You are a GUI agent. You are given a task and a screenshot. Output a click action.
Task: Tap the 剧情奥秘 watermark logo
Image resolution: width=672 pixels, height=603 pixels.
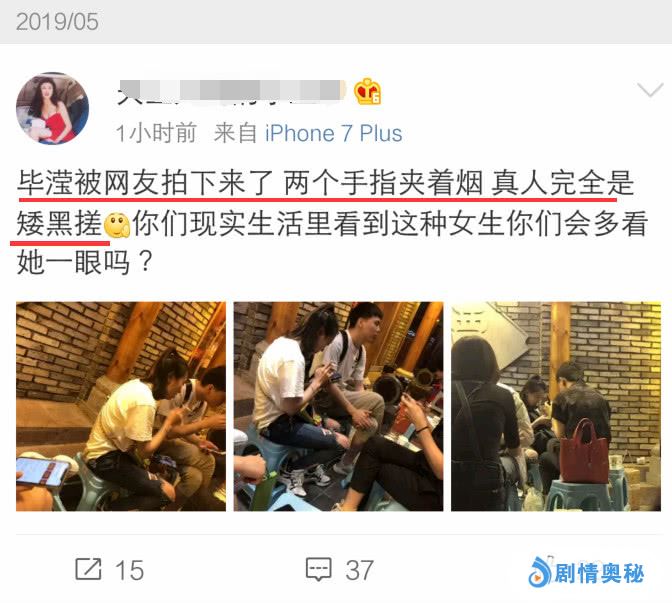coord(585,573)
